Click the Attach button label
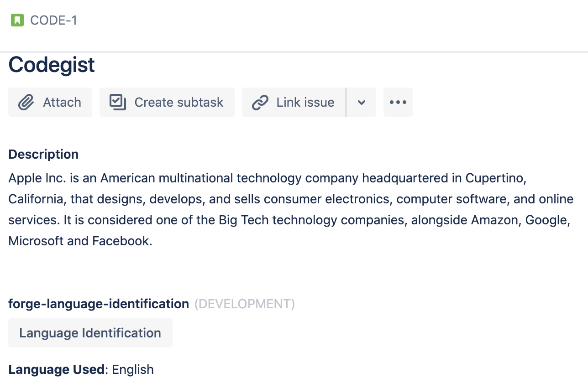588x383 pixels. [x=62, y=102]
